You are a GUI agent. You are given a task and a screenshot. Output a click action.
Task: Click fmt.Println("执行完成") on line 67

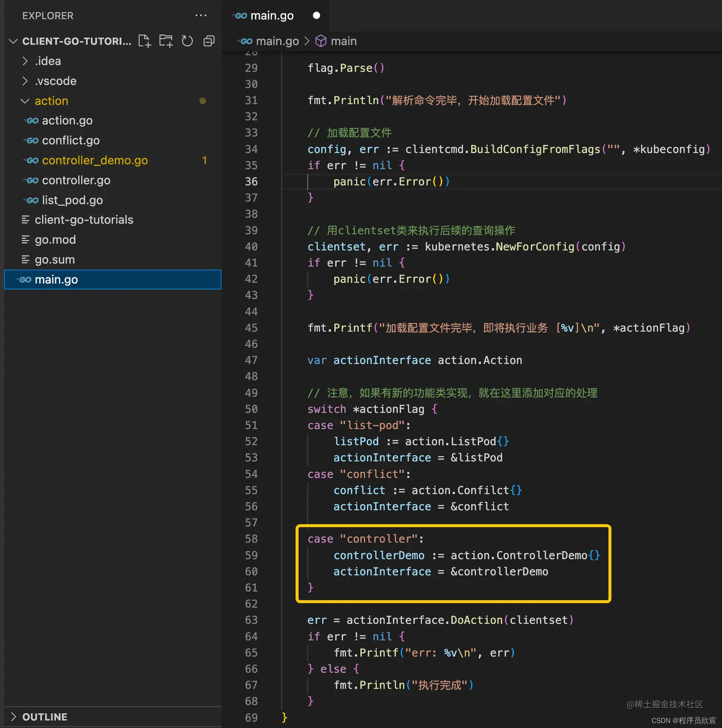403,685
